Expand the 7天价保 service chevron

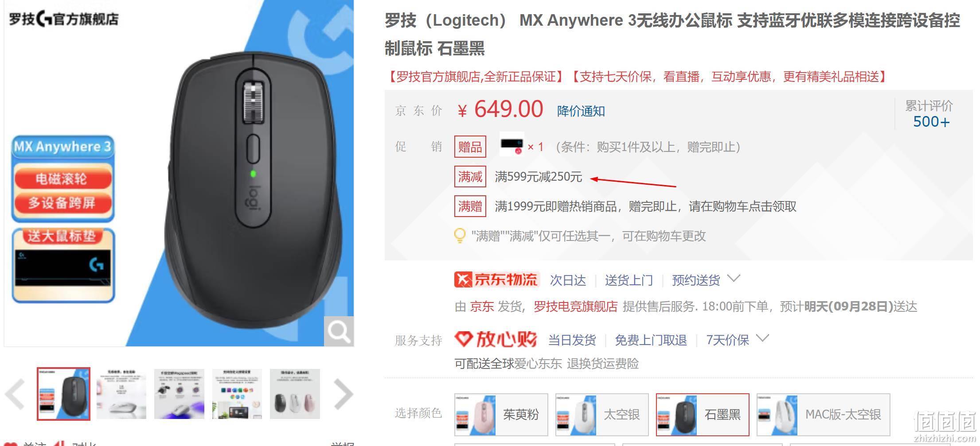coord(762,338)
